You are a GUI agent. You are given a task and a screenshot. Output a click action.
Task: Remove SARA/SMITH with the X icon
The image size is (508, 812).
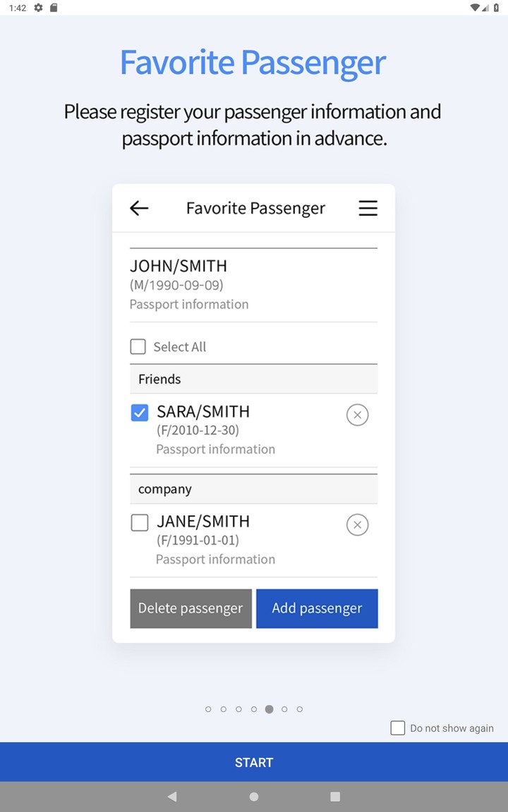[x=357, y=415]
